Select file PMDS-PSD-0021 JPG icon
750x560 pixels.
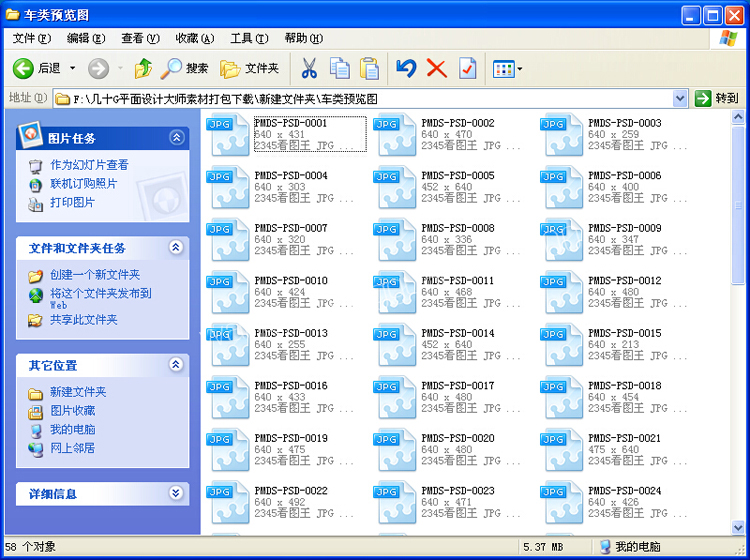click(562, 450)
